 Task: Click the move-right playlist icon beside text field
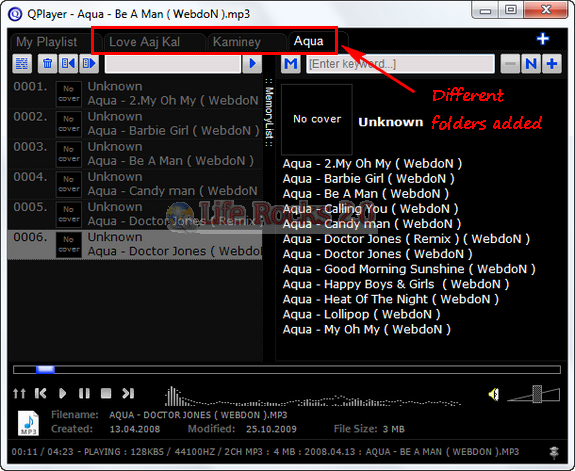point(89,64)
